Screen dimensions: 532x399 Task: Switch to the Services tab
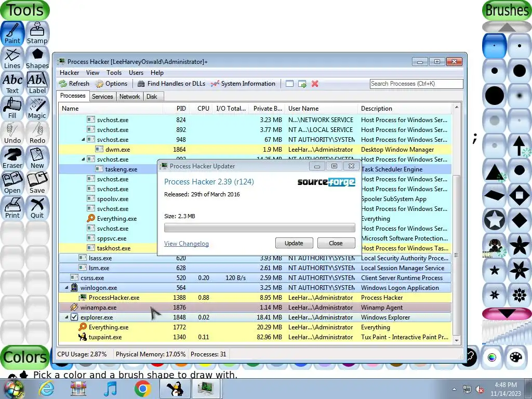(x=102, y=96)
